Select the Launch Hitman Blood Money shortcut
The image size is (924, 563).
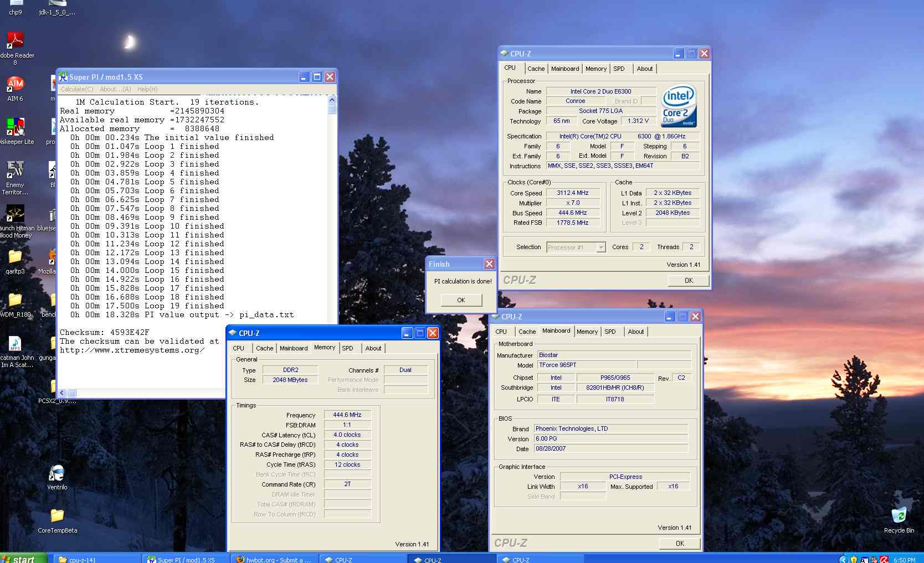15,213
